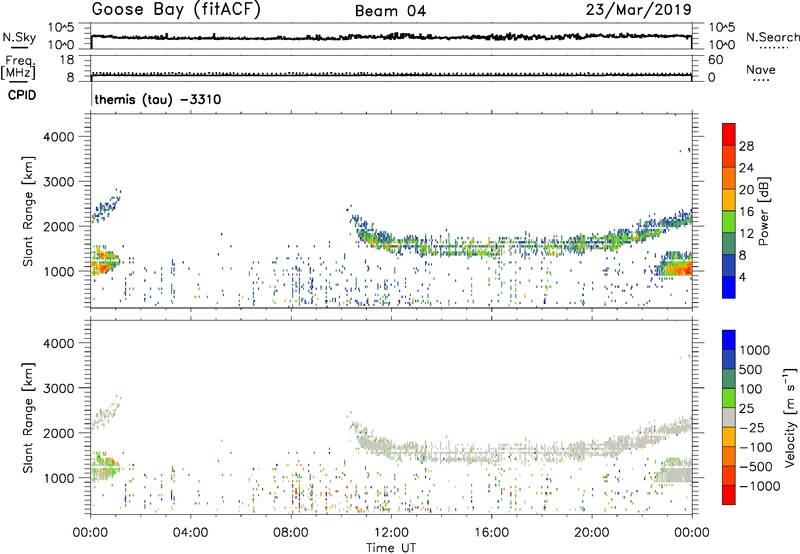Viewport: 800px width, 554px height.
Task: Click the "08:00" time axis label
Action: [290, 533]
